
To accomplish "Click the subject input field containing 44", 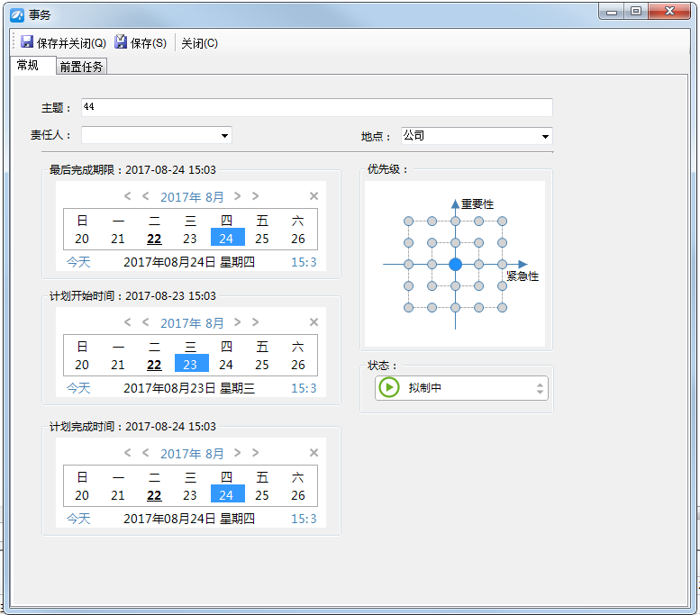I will 315,108.
